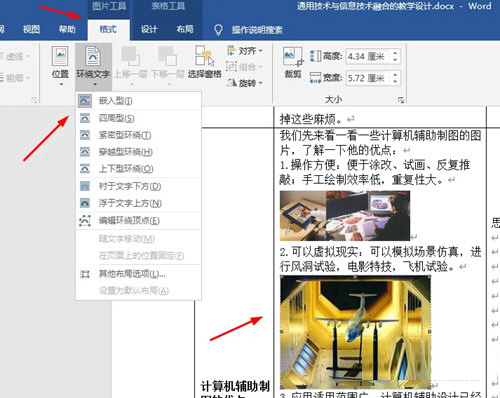Expand the 环绕文字 dropdown arrow
The height and width of the screenshot is (398, 500).
(x=95, y=84)
